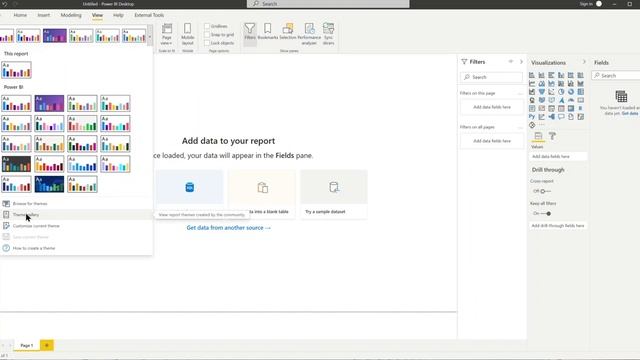Viewport: 640px width, 360px height.
Task: Choose Browse for themes
Action: click(x=30, y=204)
